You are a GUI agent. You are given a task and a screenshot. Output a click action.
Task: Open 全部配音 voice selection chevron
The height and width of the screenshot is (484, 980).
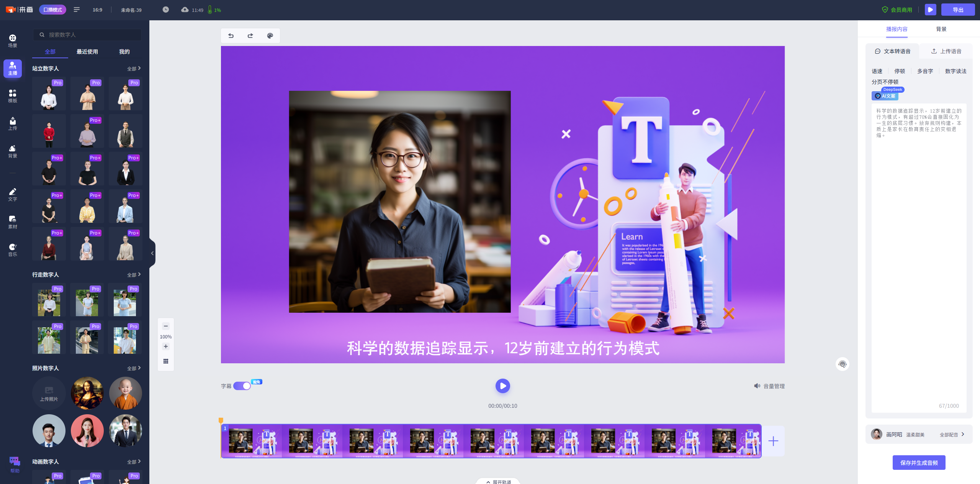(952, 435)
